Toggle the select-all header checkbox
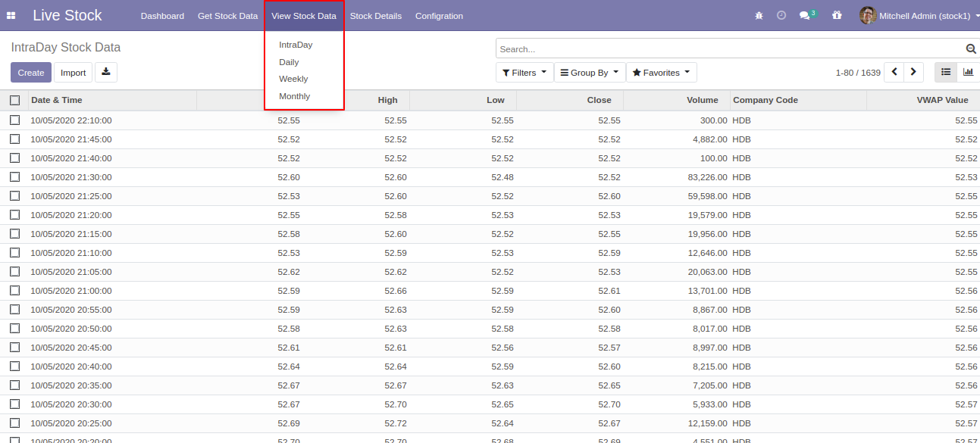 14,100
